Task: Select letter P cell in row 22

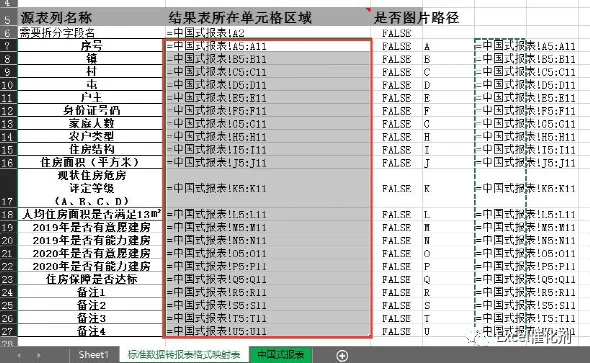Action: click(448, 266)
